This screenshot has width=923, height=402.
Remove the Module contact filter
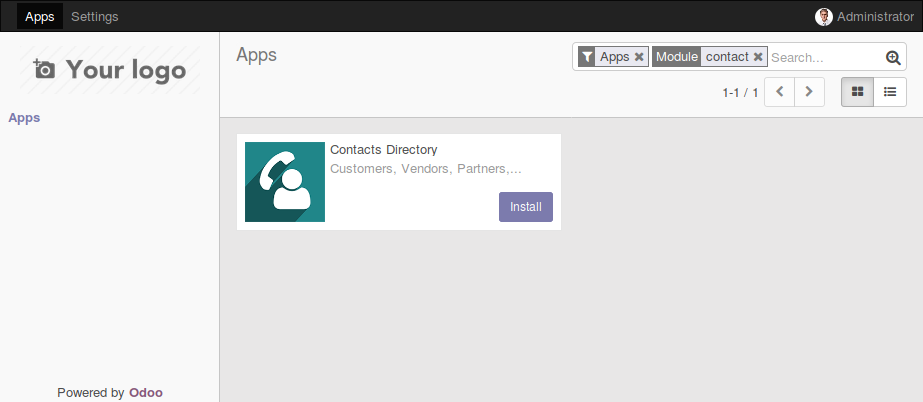click(758, 57)
